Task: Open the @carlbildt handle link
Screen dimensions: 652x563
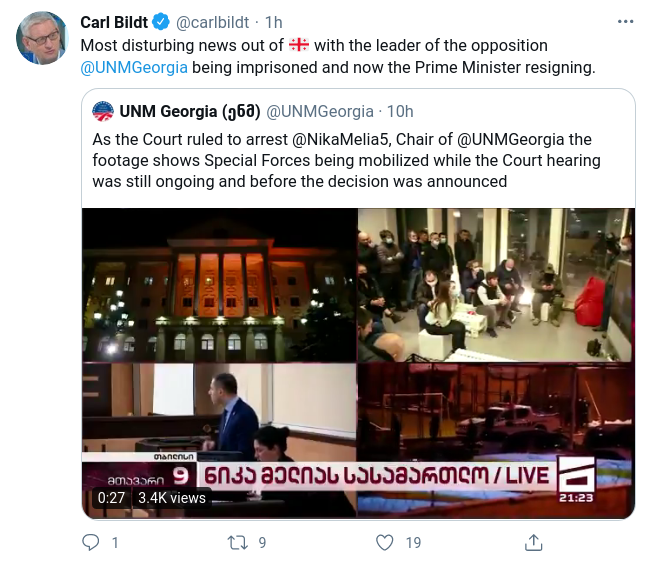Action: tap(213, 23)
